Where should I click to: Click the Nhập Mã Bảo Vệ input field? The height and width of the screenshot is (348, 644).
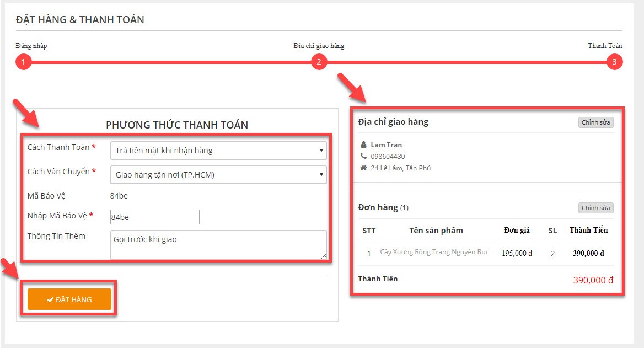point(155,217)
